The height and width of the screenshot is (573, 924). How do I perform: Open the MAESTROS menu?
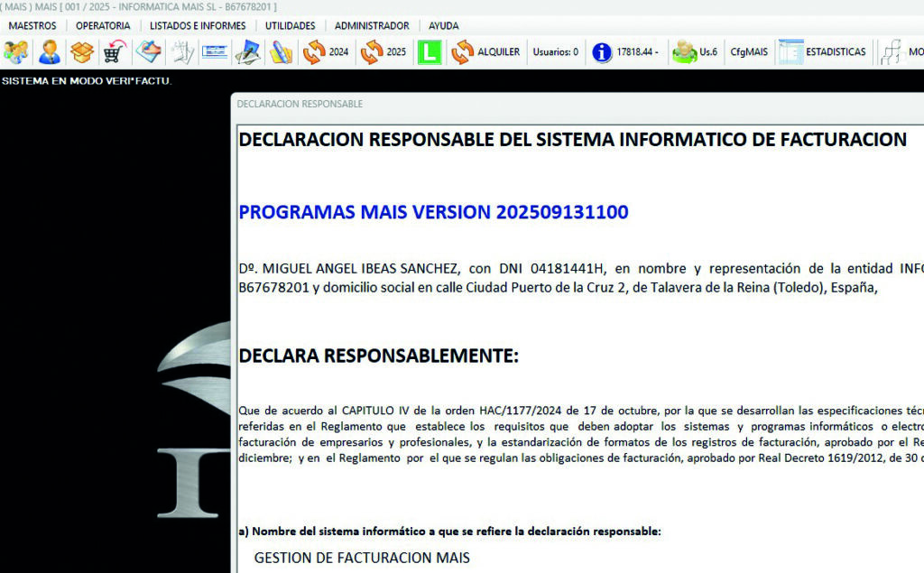[x=32, y=26]
